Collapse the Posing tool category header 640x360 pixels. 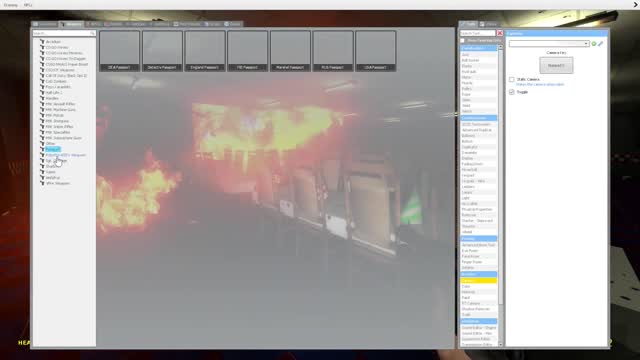coord(479,238)
